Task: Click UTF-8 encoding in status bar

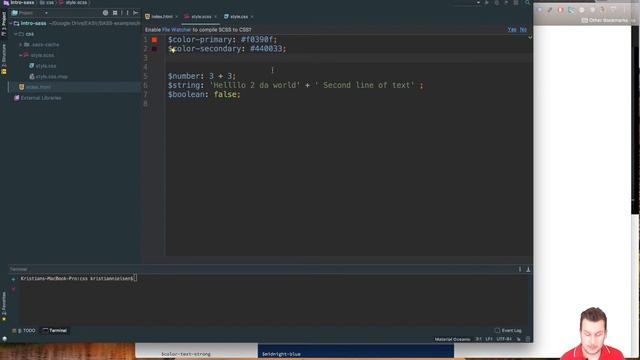Action: tap(504, 339)
